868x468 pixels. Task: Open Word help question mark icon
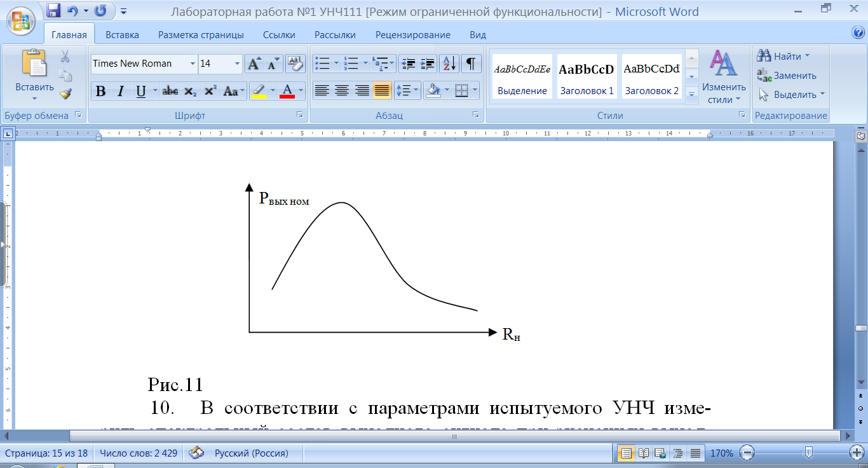coord(858,33)
